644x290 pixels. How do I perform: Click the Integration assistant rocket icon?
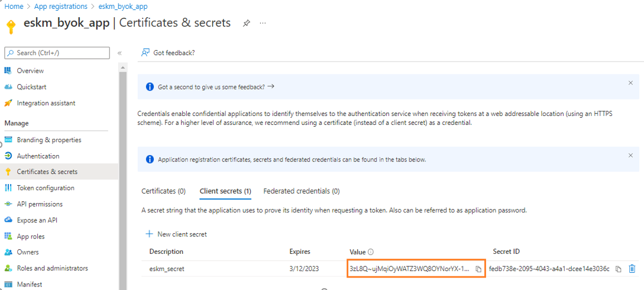8,103
